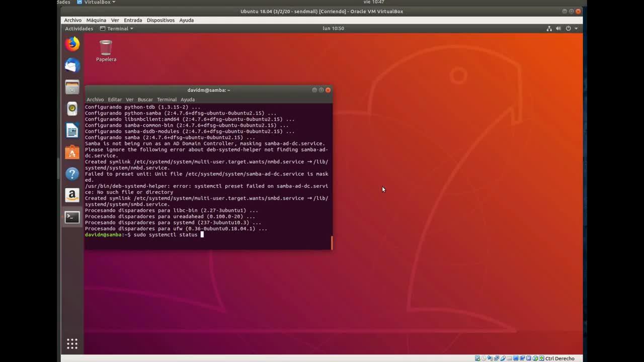
Task: Open the Files manager dock icon
Action: coord(72,87)
